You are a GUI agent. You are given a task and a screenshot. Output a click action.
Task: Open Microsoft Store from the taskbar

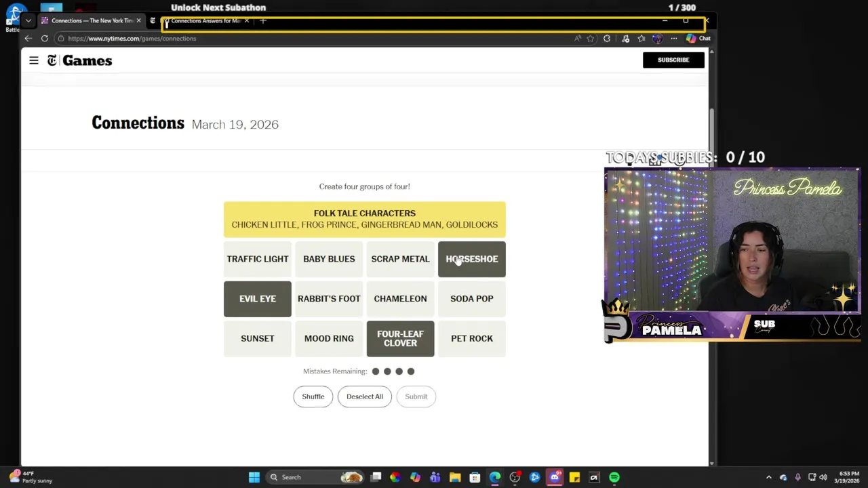pyautogui.click(x=475, y=477)
